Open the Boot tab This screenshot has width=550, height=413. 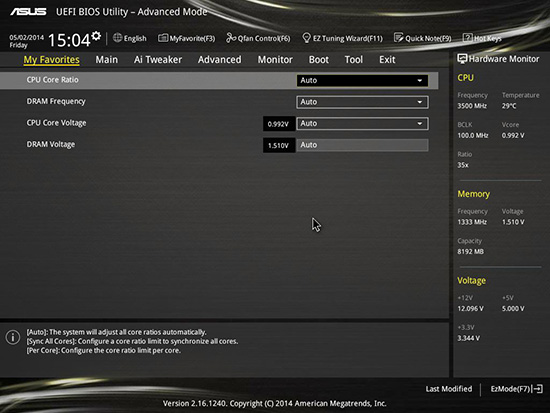tap(318, 60)
